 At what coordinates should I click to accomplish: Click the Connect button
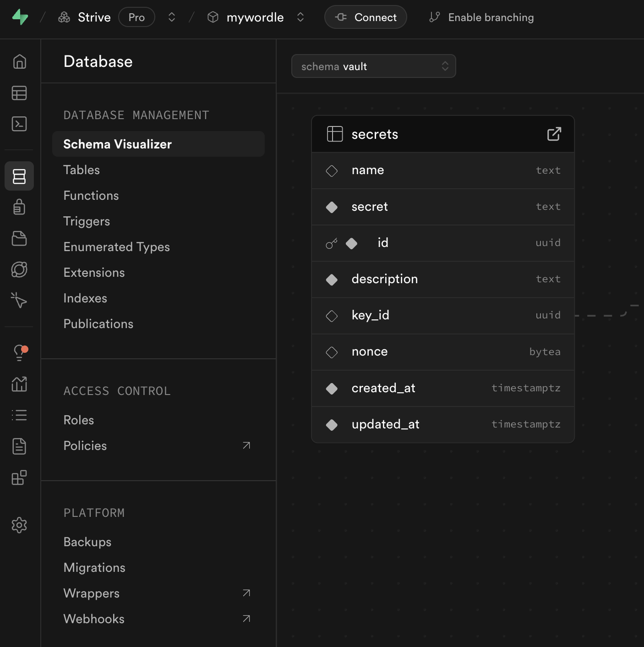click(366, 17)
